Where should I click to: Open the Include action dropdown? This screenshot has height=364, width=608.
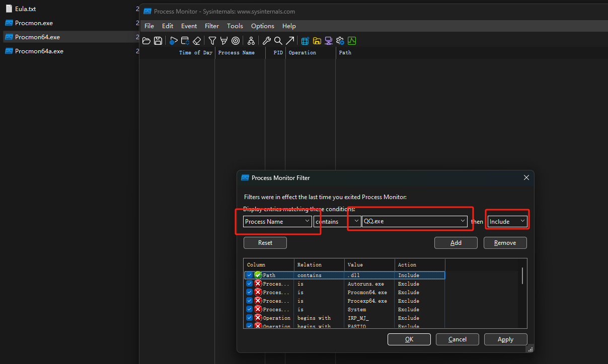click(507, 221)
